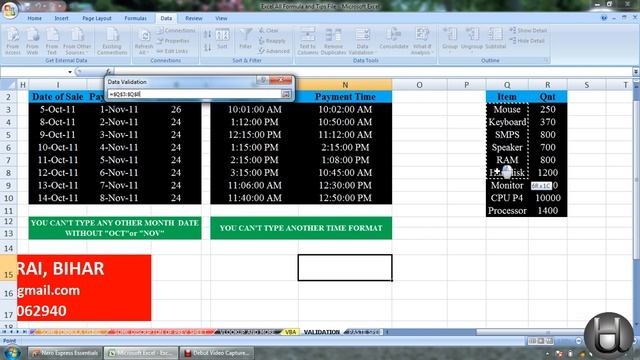Click quantity cell 10000
Image resolution: width=640 pixels, height=360 pixels.
click(547, 198)
